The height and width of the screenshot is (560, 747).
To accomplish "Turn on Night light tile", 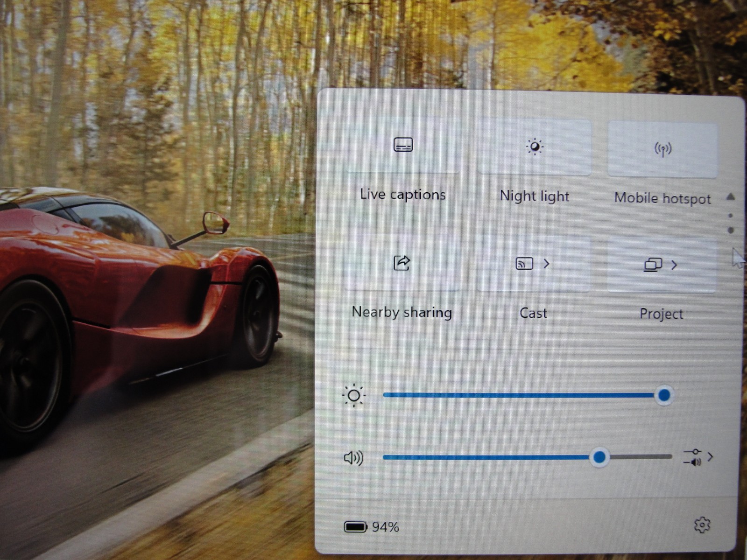I will point(534,147).
